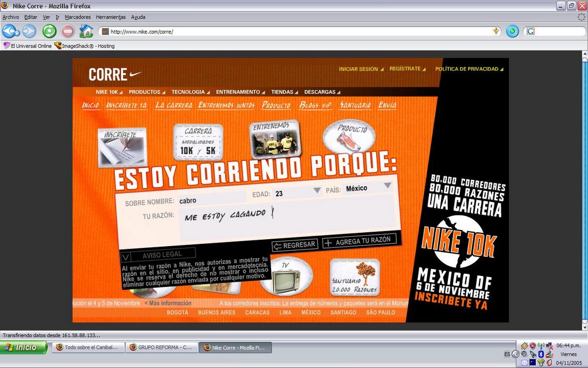Screen dimensions: 588x368
Task: Open the Edad age dropdown
Action: 317,190
